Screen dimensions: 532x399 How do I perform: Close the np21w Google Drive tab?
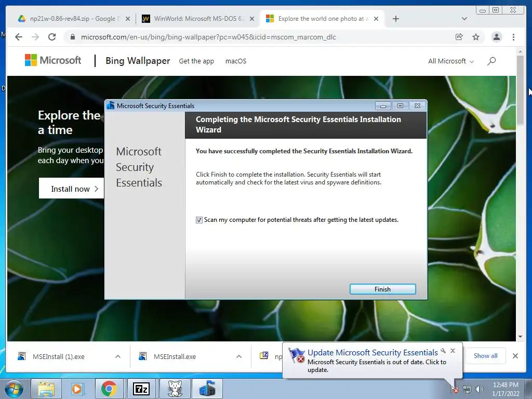point(128,19)
